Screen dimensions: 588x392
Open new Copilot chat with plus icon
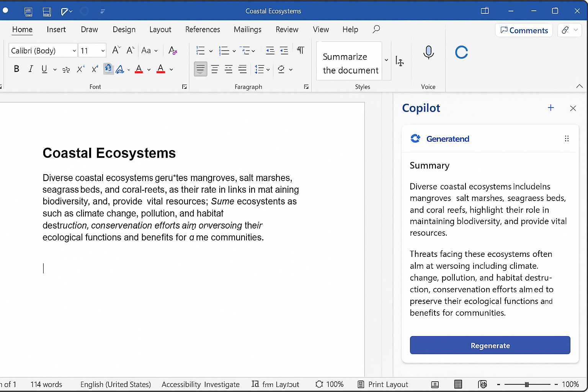[551, 108]
